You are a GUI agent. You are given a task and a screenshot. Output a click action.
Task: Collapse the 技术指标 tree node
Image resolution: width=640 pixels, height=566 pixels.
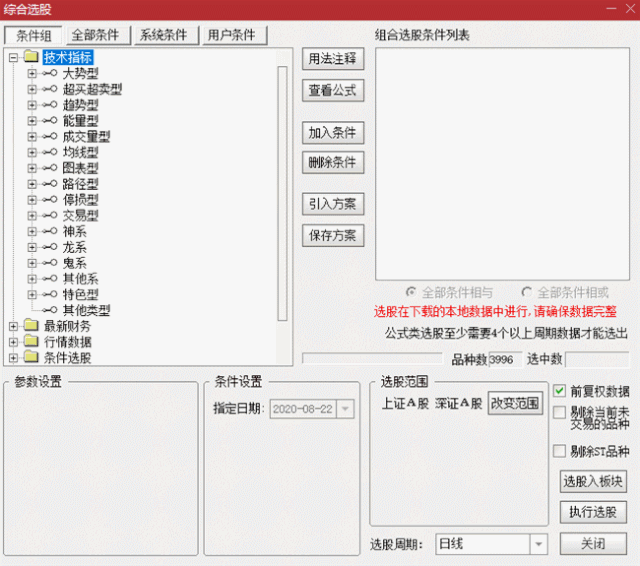coord(13,58)
